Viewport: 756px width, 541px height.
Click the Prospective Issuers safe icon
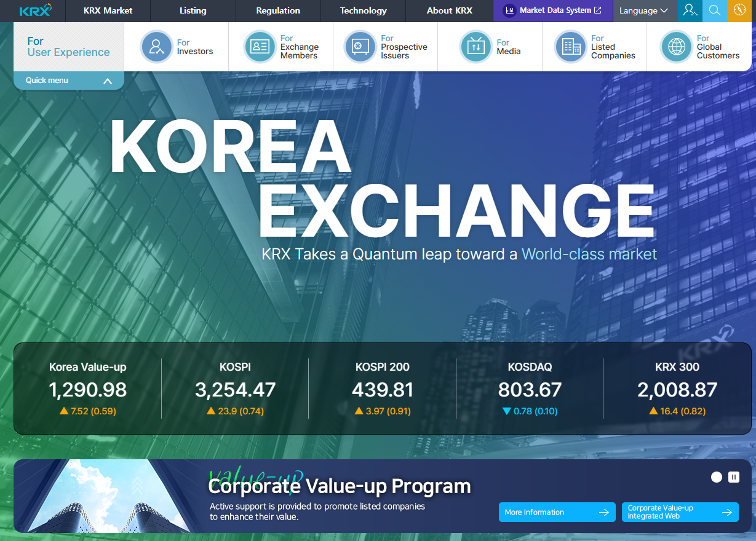[360, 47]
